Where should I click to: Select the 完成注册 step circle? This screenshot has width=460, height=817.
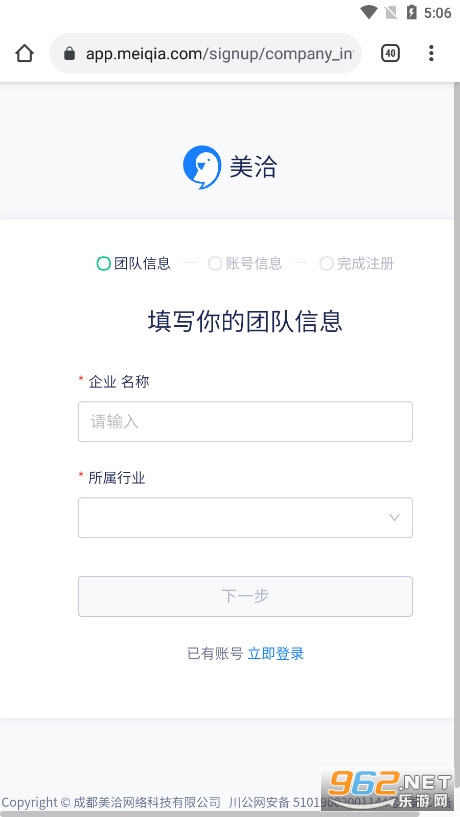pyautogui.click(x=327, y=264)
